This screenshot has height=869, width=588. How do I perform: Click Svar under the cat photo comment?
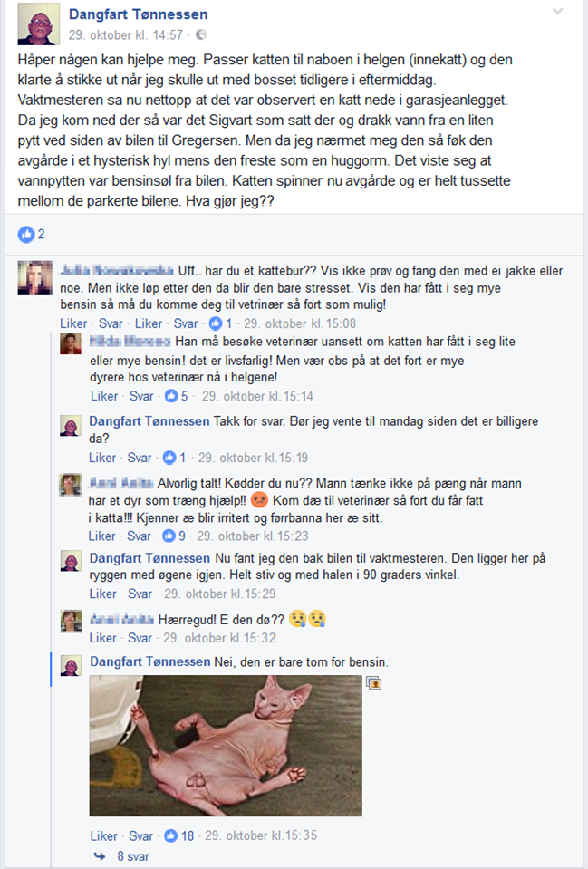pos(140,835)
